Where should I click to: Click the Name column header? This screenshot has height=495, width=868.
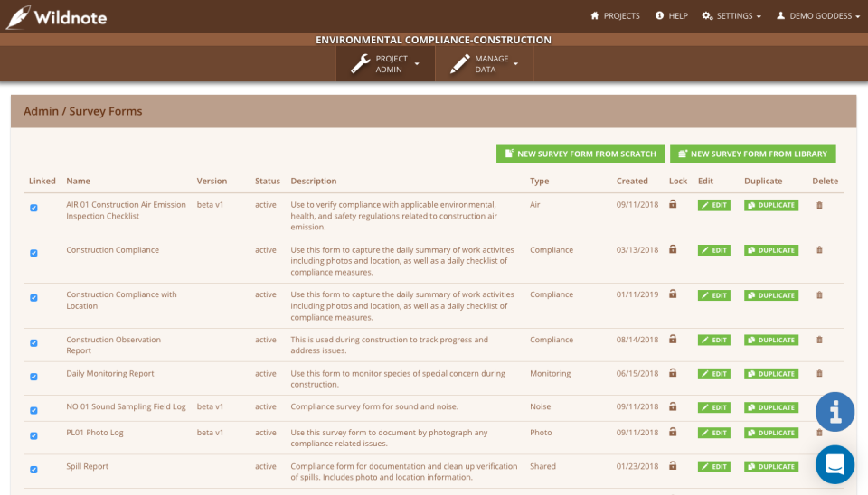(78, 181)
